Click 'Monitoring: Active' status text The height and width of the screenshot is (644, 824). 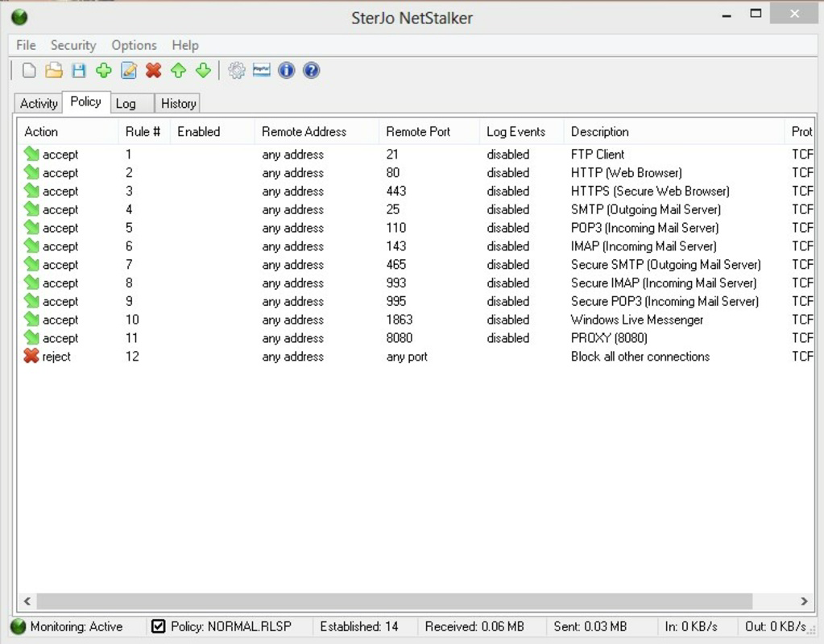click(x=77, y=626)
